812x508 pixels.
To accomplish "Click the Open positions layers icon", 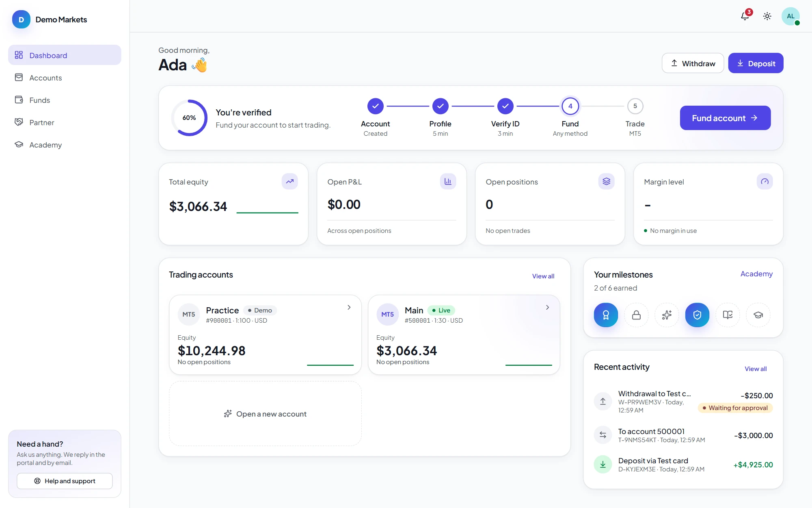I will [606, 182].
